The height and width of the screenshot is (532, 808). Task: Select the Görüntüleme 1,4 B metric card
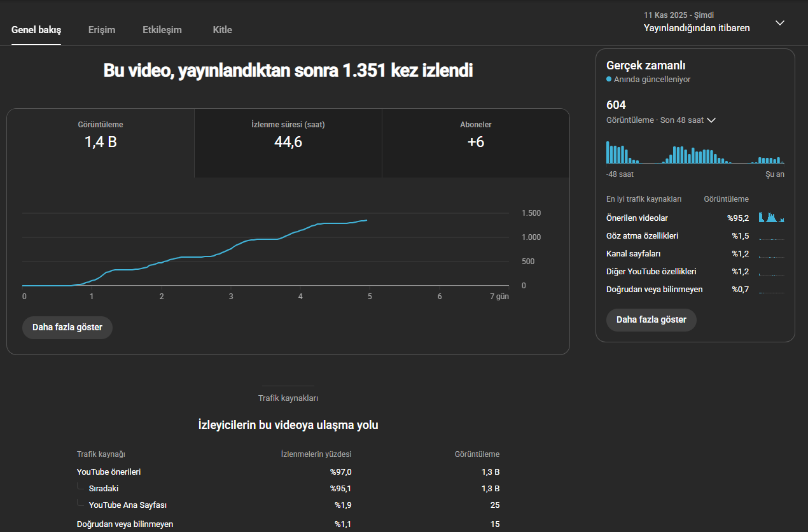pyautogui.click(x=101, y=143)
